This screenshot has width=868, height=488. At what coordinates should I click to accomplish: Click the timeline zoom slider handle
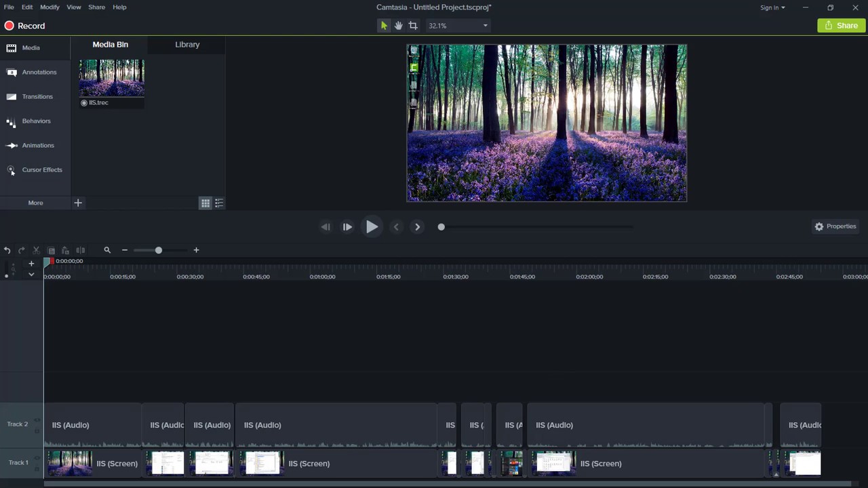pyautogui.click(x=159, y=250)
